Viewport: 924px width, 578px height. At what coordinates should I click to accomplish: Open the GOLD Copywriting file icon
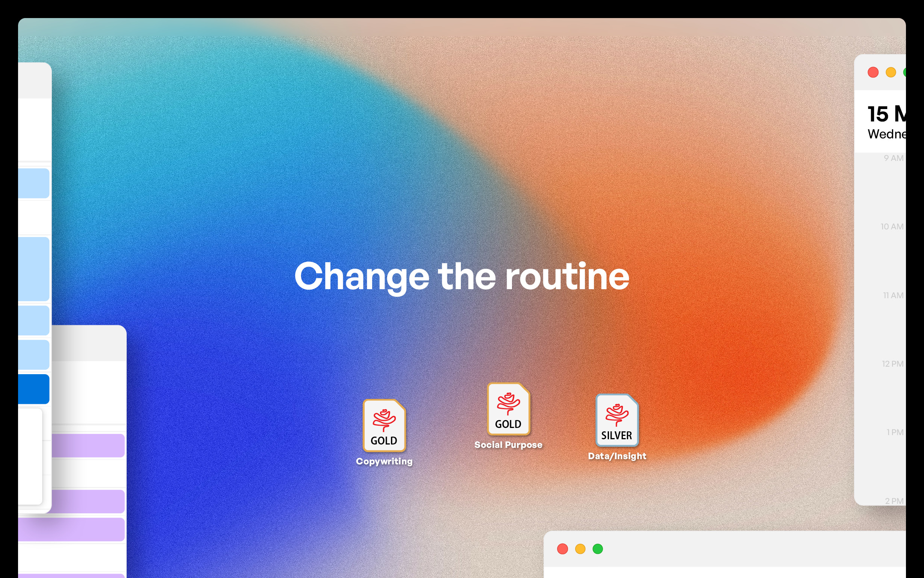384,425
